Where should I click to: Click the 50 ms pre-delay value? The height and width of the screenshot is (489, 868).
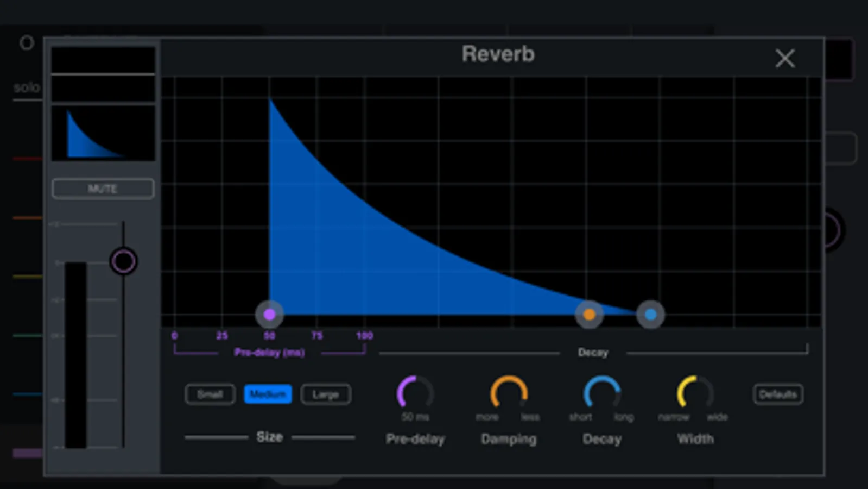tap(415, 417)
